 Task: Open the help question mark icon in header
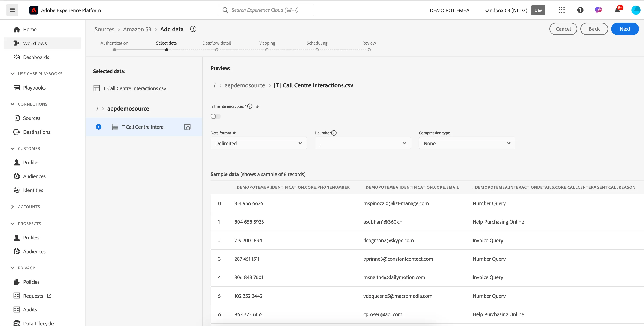click(x=580, y=10)
